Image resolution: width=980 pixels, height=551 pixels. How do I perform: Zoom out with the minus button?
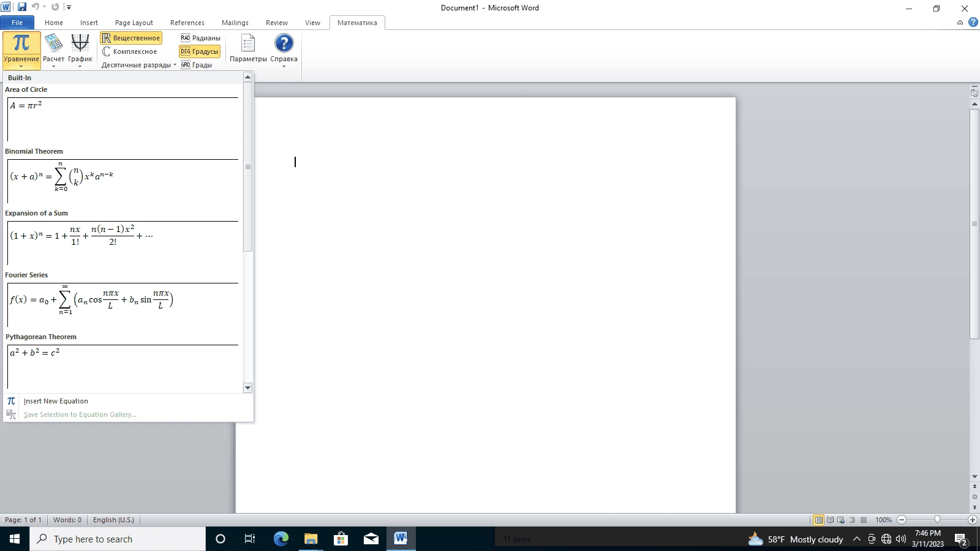tap(902, 520)
